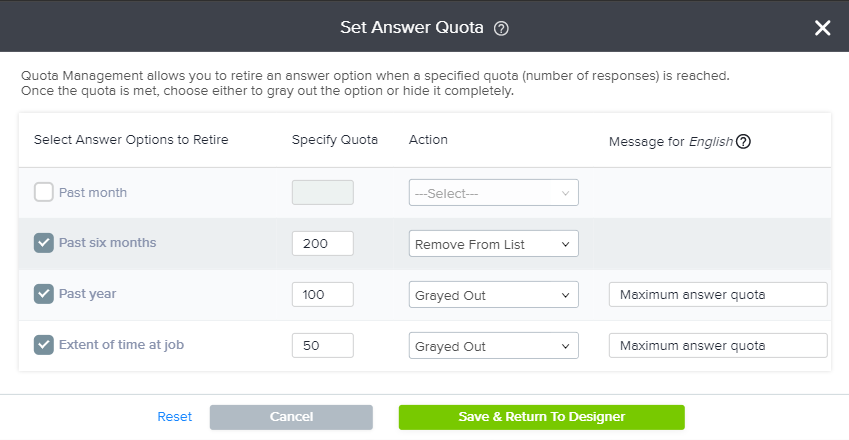
Task: Open the Grayed Out dropdown for Past year
Action: [x=493, y=295]
